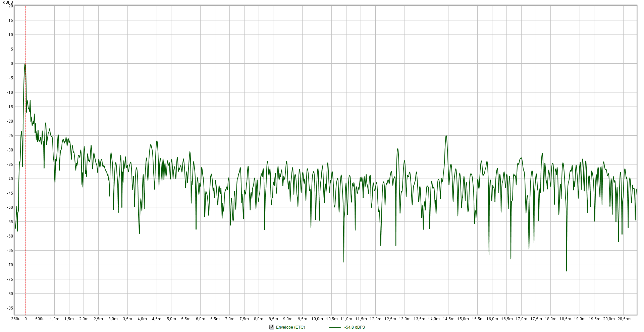Viewport: 644px width, 332px height.
Task: Click the dashed vertical cursor line at zero
Action: 25,201
